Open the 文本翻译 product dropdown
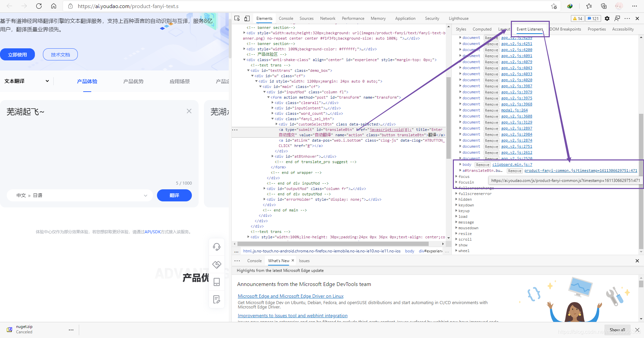Screen dimensions: 644x338 27,81
